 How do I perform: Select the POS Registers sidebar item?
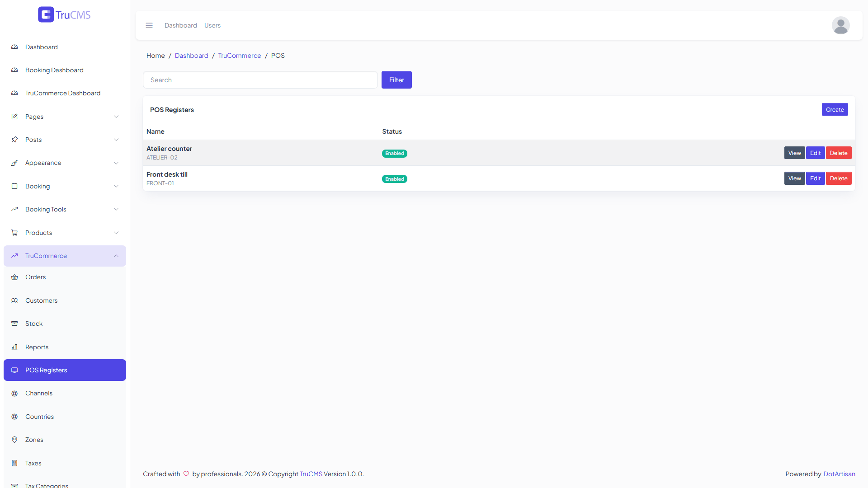[x=65, y=370]
